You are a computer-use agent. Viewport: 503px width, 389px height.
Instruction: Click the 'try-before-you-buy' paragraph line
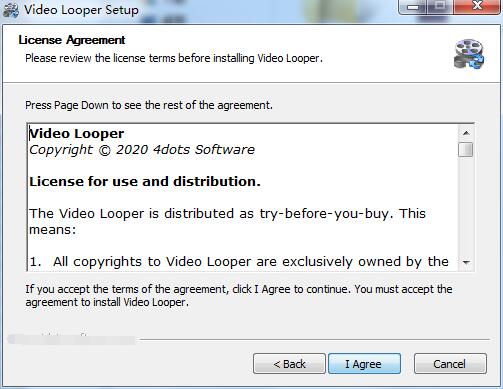[227, 214]
